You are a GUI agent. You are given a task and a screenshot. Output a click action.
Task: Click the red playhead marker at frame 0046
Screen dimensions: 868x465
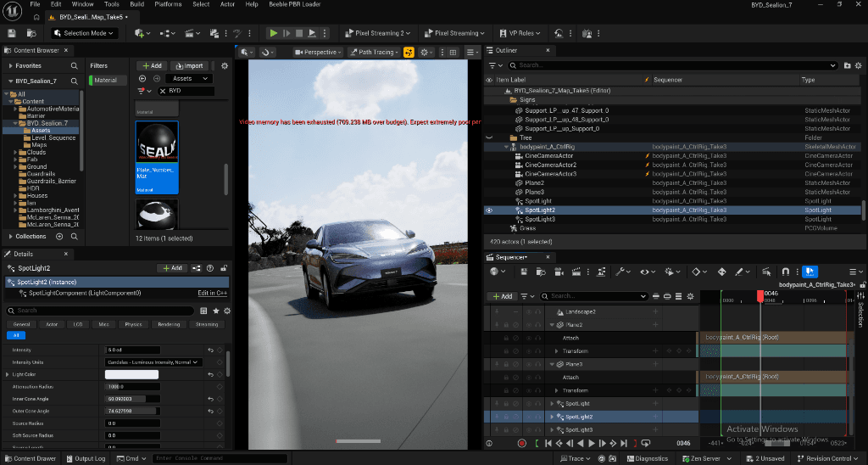tap(760, 296)
